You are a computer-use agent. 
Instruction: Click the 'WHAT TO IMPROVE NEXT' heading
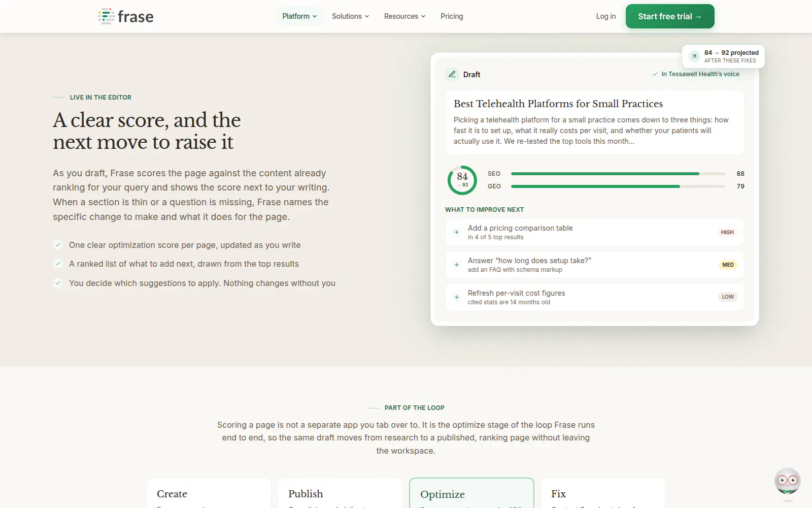click(x=485, y=210)
